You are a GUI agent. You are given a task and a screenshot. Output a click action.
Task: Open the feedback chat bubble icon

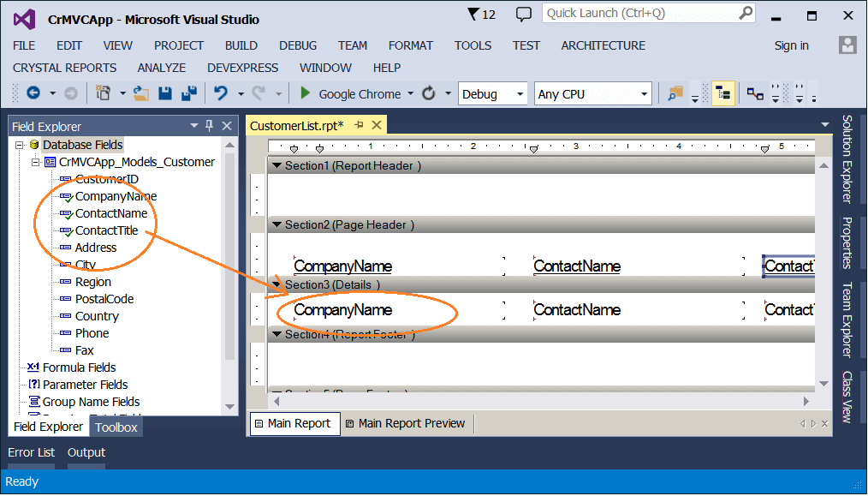pyautogui.click(x=523, y=14)
